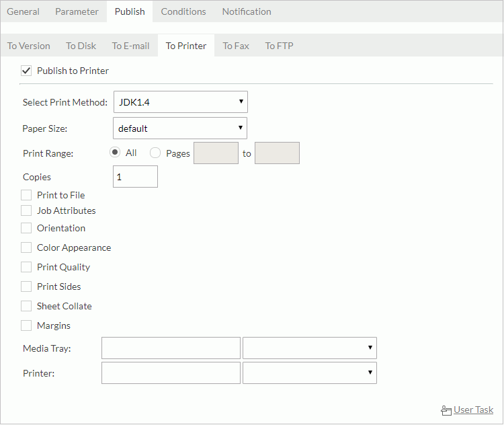Click the Printer name text field
504x425 pixels.
pyautogui.click(x=171, y=373)
